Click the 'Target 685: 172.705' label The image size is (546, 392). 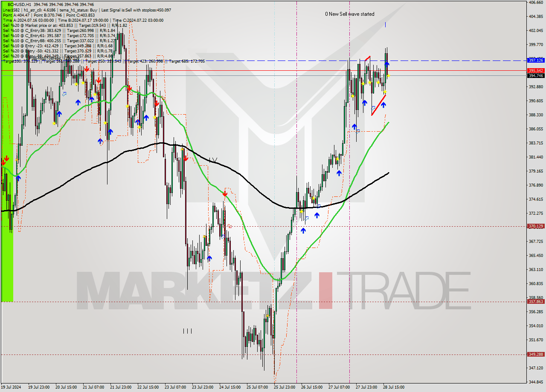click(187, 61)
